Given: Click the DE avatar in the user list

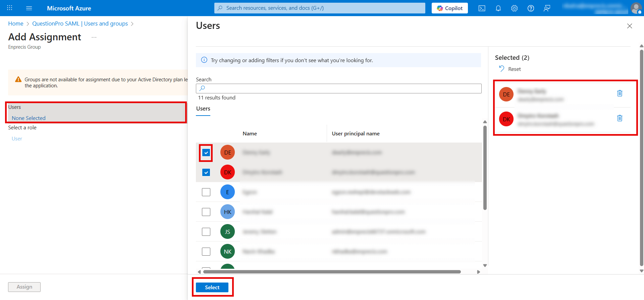Looking at the screenshot, I should pyautogui.click(x=227, y=153).
